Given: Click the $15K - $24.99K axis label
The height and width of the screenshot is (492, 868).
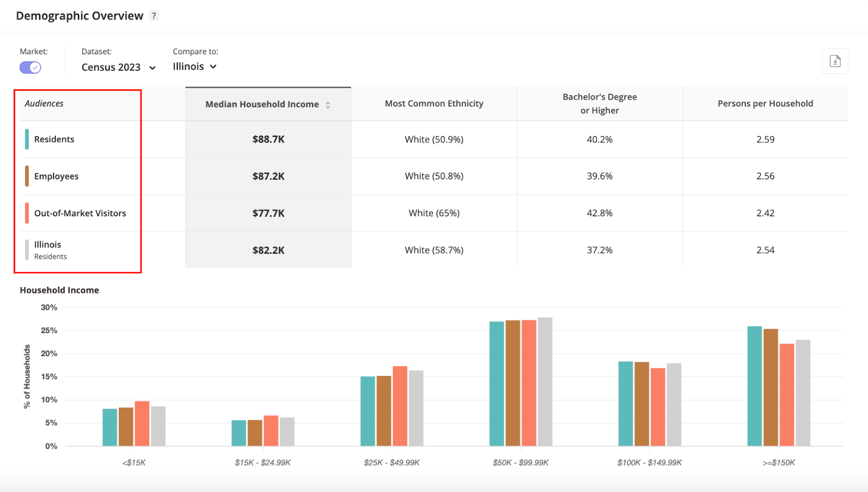Looking at the screenshot, I should click(x=263, y=463).
